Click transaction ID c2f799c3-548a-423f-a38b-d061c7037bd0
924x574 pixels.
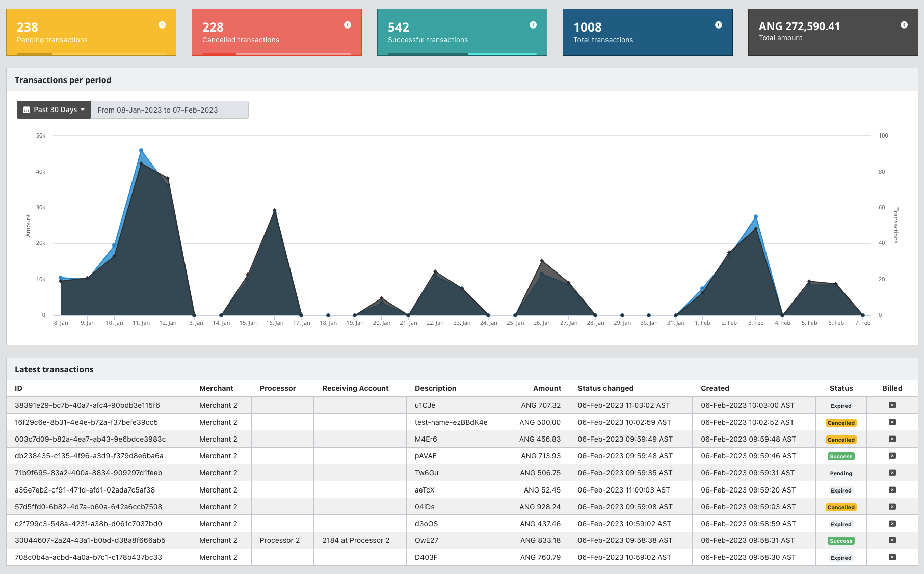point(88,524)
